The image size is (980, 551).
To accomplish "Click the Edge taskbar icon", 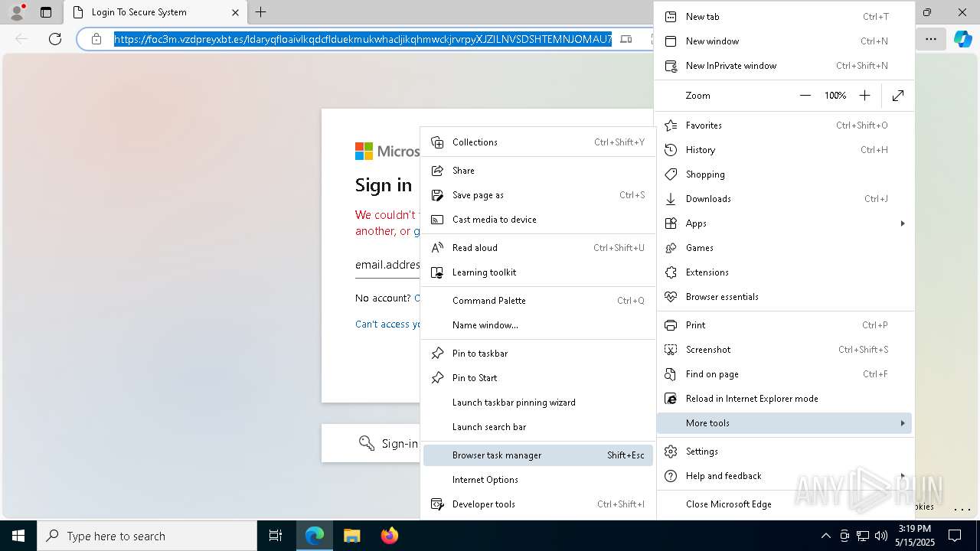I will 315,536.
